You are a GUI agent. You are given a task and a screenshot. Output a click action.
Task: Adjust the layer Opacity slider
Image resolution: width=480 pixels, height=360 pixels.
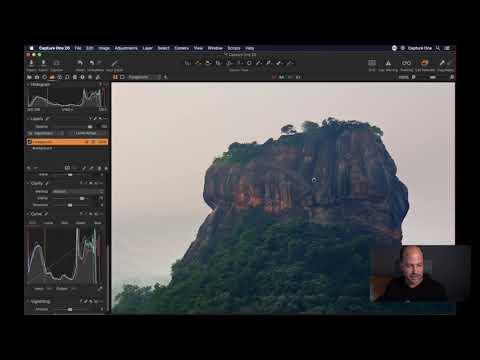point(72,127)
